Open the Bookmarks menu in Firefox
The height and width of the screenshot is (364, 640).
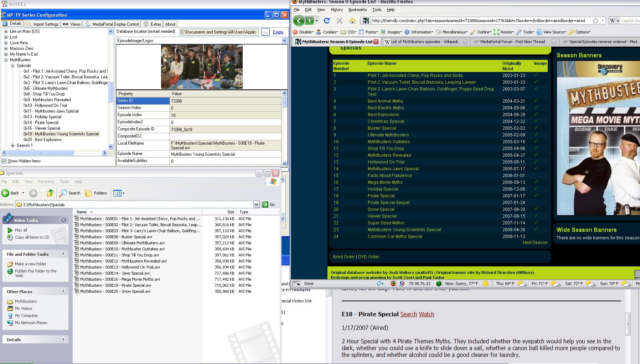click(x=357, y=10)
